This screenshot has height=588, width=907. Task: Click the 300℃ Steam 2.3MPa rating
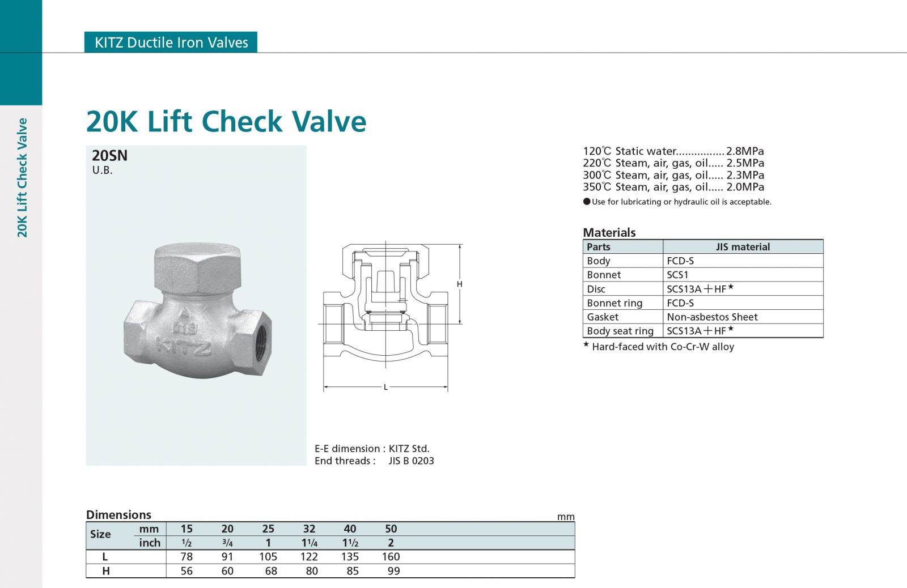673,175
